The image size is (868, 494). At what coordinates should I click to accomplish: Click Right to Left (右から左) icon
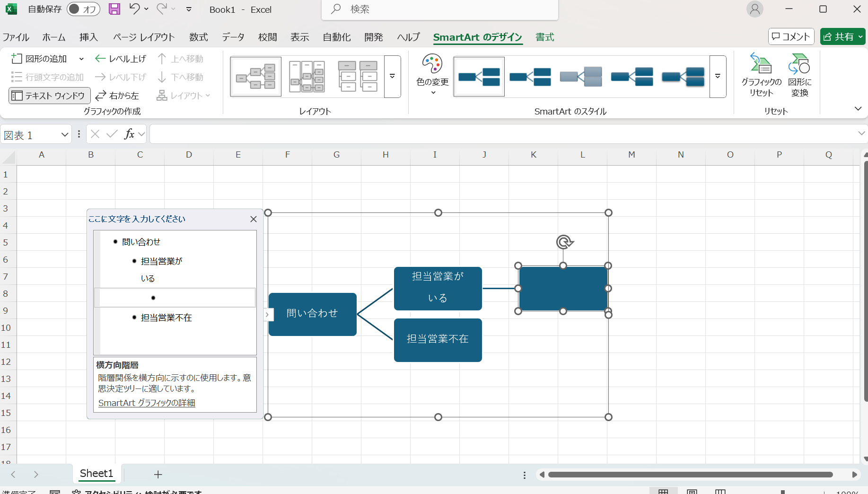click(100, 96)
